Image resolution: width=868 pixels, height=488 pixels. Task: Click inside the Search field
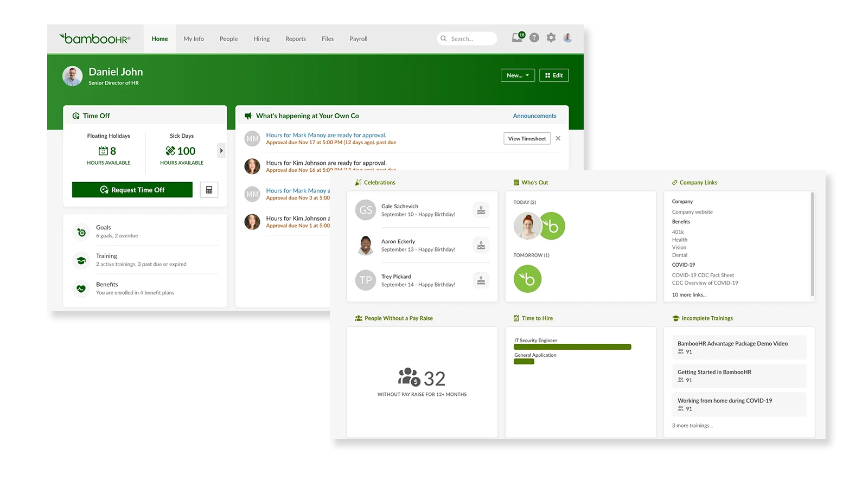tap(468, 38)
